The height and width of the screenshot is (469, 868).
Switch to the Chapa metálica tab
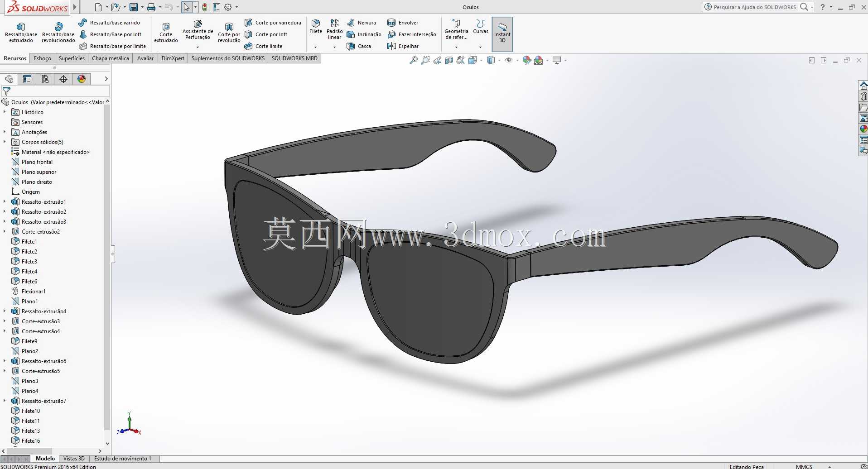click(x=111, y=58)
